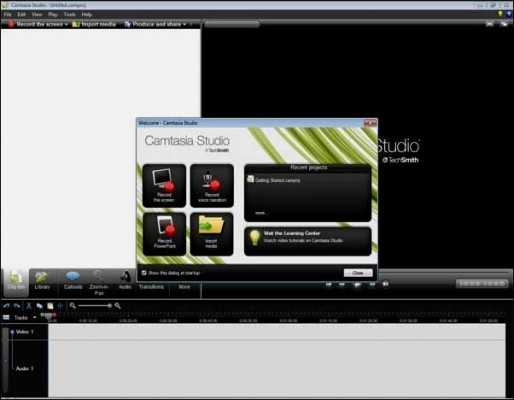Click the Audio 1 track label
The image size is (514, 400).
click(x=25, y=368)
